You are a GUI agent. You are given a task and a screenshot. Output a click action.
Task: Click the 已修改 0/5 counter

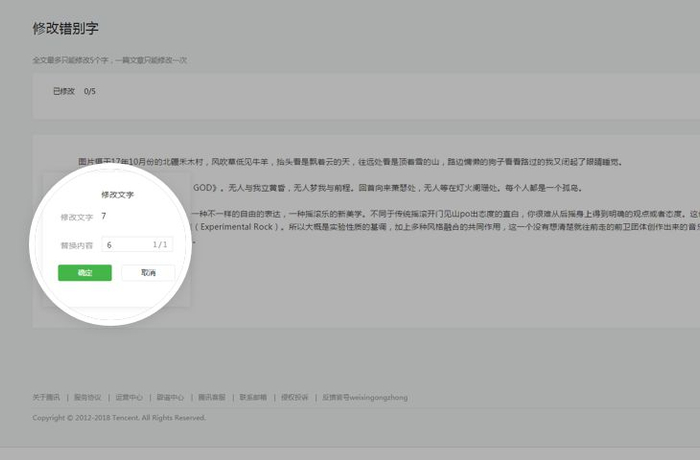coord(74,91)
